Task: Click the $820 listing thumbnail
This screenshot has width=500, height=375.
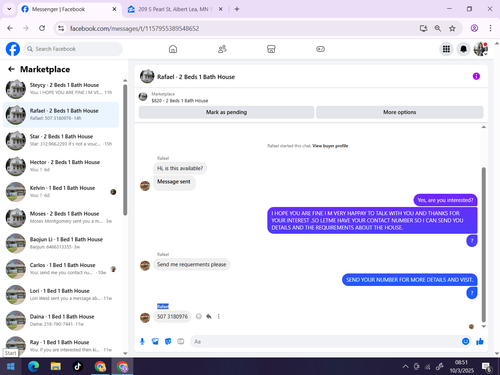Action: (x=143, y=97)
